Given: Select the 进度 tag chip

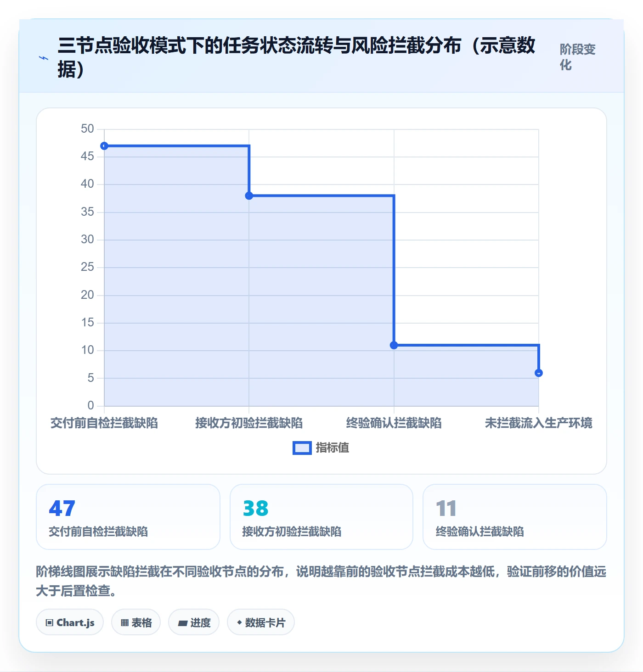Looking at the screenshot, I should (x=194, y=622).
